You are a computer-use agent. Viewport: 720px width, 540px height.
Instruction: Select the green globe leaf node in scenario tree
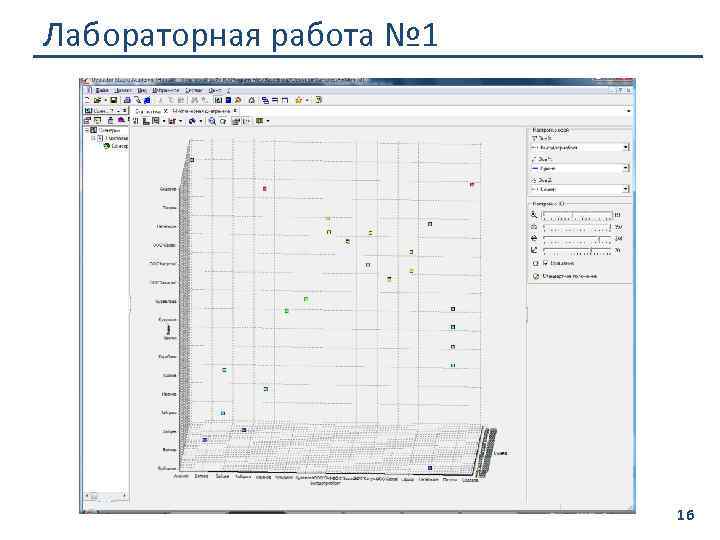click(116, 146)
